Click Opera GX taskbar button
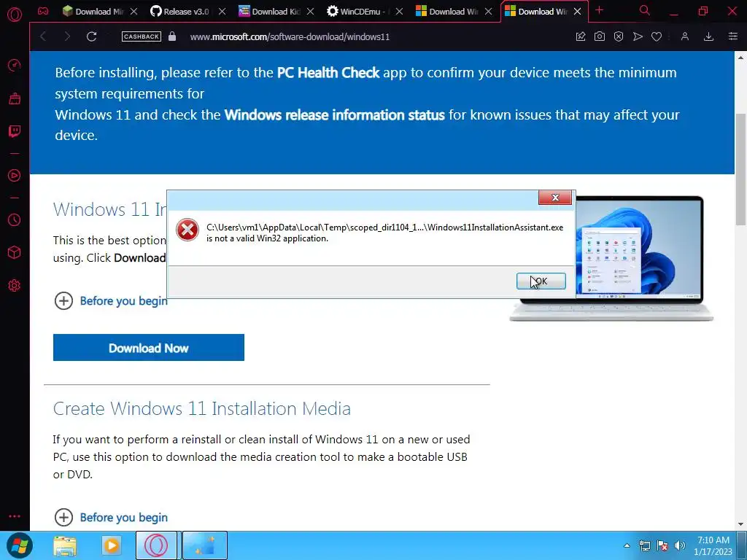747x560 pixels. pos(156,545)
